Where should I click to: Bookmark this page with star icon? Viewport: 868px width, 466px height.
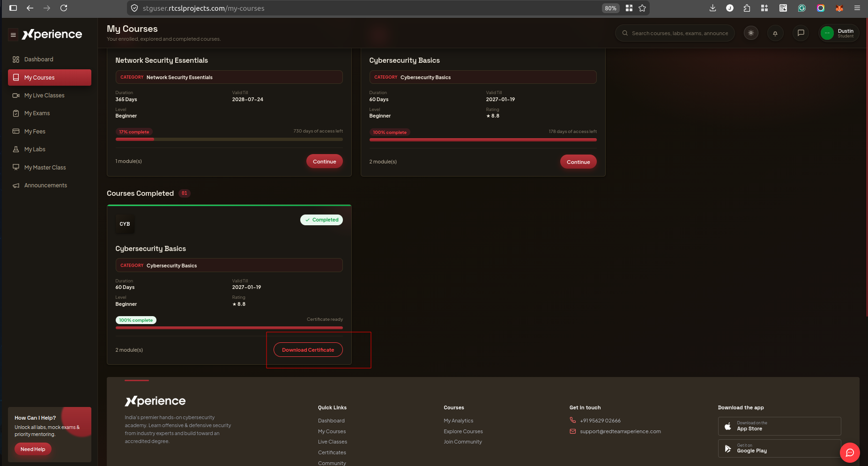(642, 8)
